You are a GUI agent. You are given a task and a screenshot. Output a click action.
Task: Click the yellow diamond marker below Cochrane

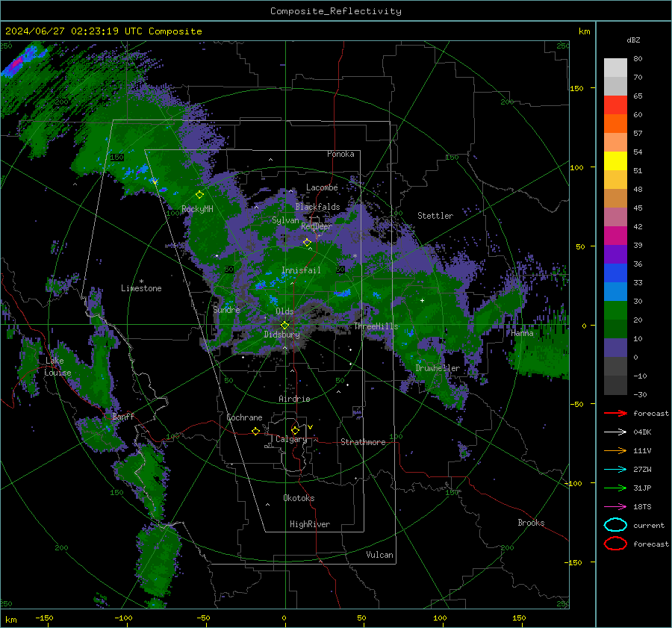click(255, 432)
